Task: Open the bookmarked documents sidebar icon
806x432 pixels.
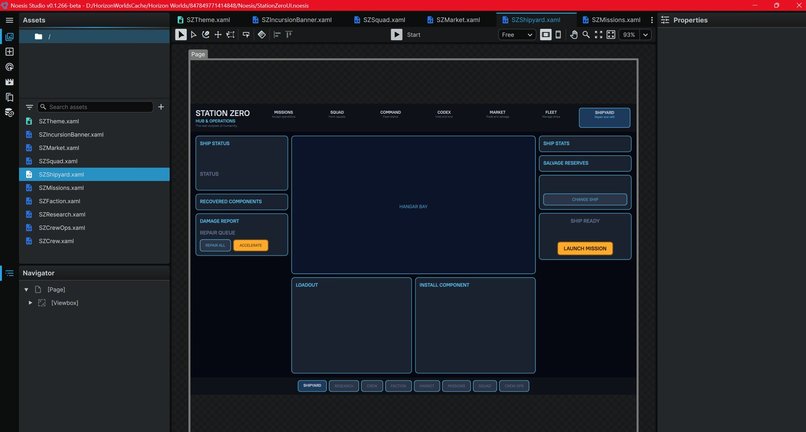Action: (x=9, y=97)
